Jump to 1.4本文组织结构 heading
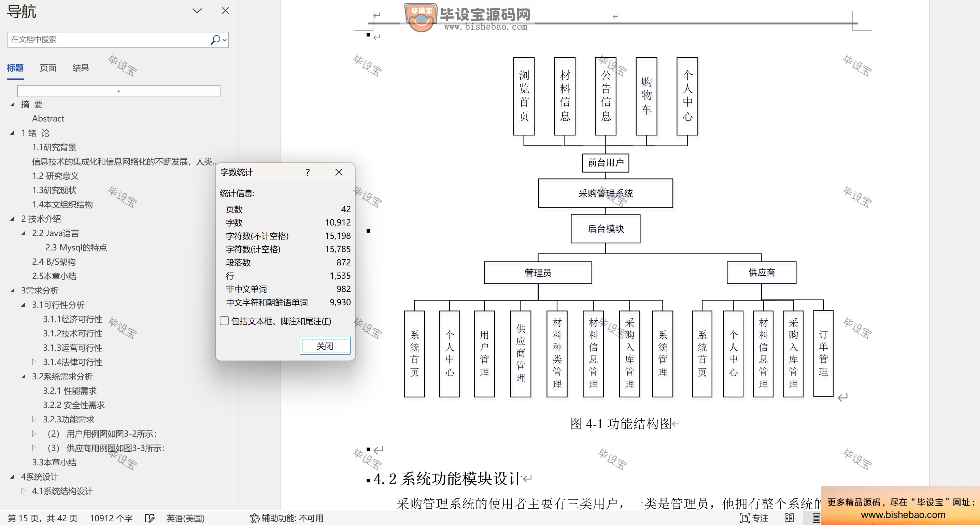 62,205
